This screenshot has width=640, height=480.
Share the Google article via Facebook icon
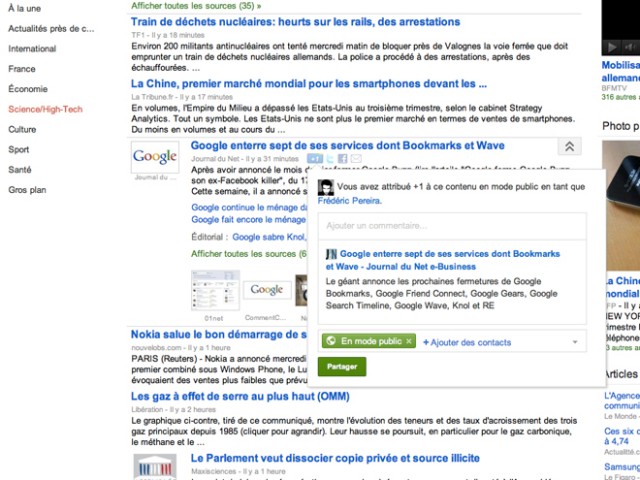(x=342, y=159)
